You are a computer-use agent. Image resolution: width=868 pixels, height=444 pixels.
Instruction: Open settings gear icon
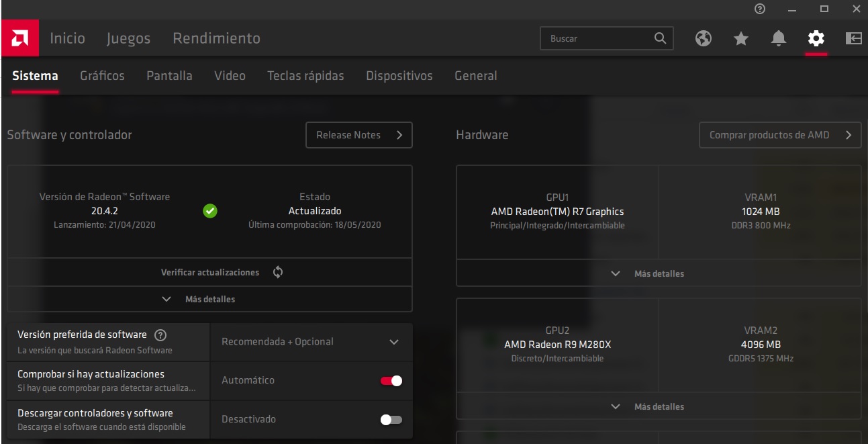(x=816, y=38)
